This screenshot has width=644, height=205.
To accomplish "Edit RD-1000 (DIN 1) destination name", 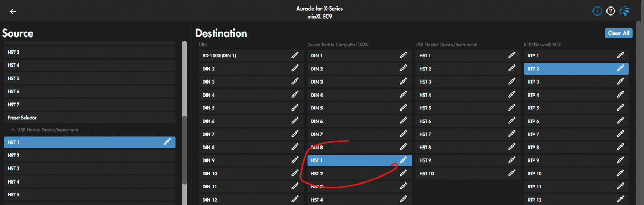I will point(295,55).
